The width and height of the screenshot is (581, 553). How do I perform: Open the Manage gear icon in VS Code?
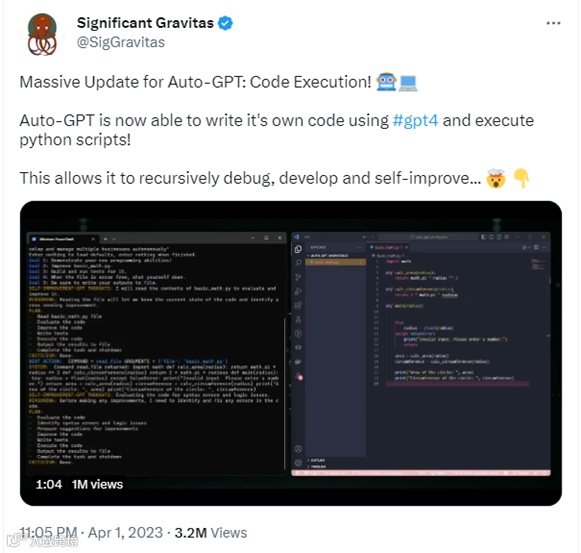coord(298,463)
